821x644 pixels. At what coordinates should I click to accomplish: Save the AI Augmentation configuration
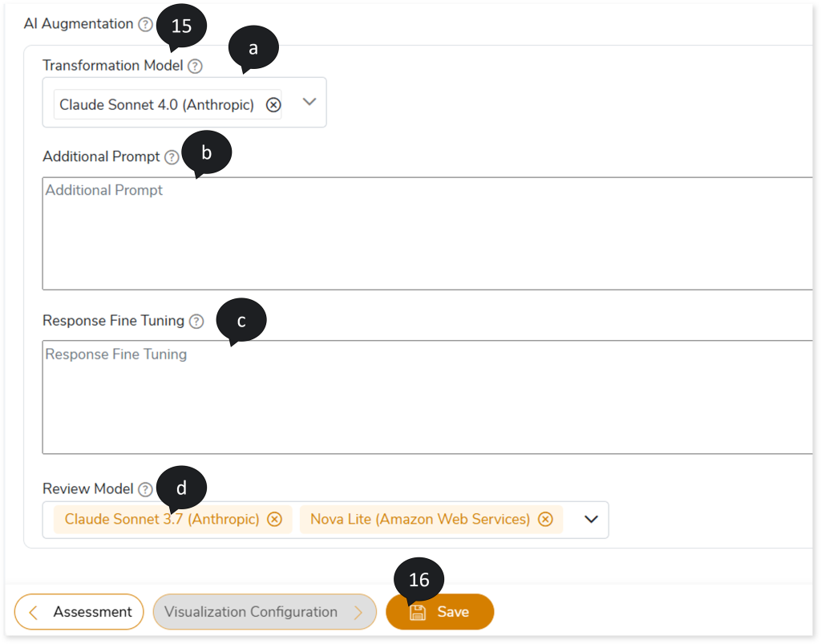point(440,612)
